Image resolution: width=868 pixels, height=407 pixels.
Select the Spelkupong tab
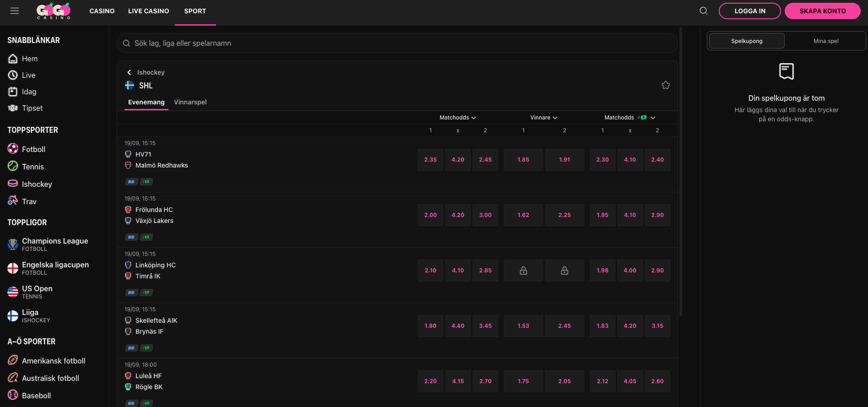(747, 41)
